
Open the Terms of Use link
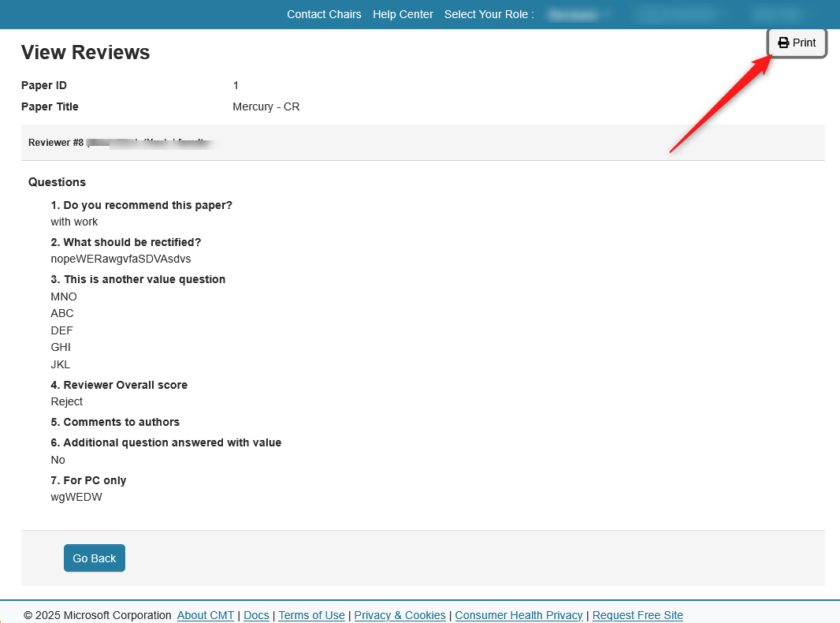coord(311,615)
